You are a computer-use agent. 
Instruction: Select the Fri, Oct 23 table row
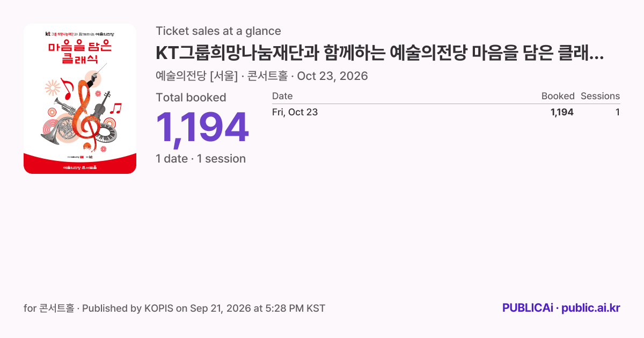click(446, 112)
